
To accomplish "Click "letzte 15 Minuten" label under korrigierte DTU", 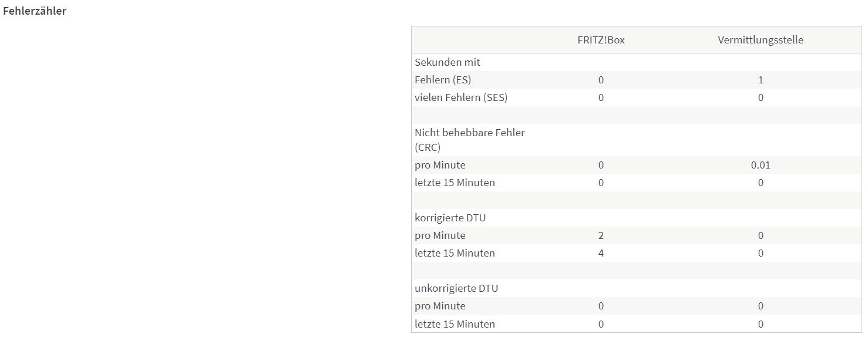I will click(x=455, y=253).
